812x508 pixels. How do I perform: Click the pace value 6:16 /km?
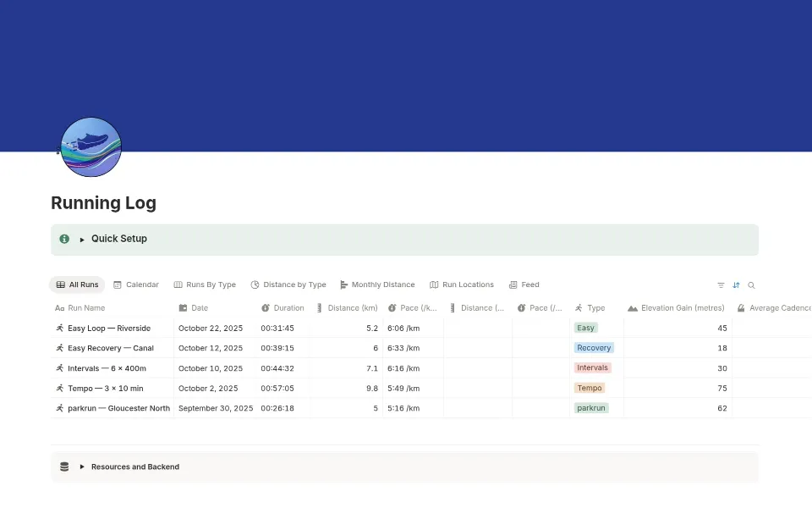(x=403, y=368)
